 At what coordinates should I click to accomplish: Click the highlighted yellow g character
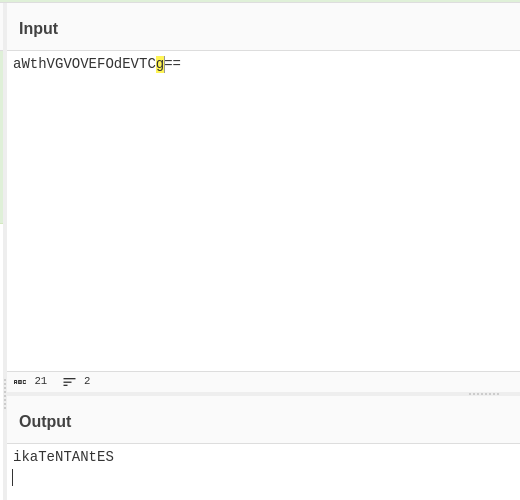tap(160, 64)
